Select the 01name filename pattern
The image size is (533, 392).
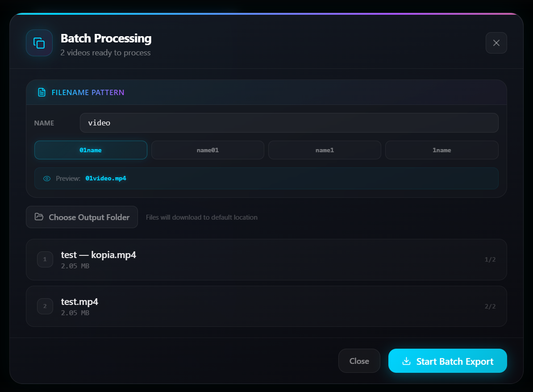(x=91, y=150)
